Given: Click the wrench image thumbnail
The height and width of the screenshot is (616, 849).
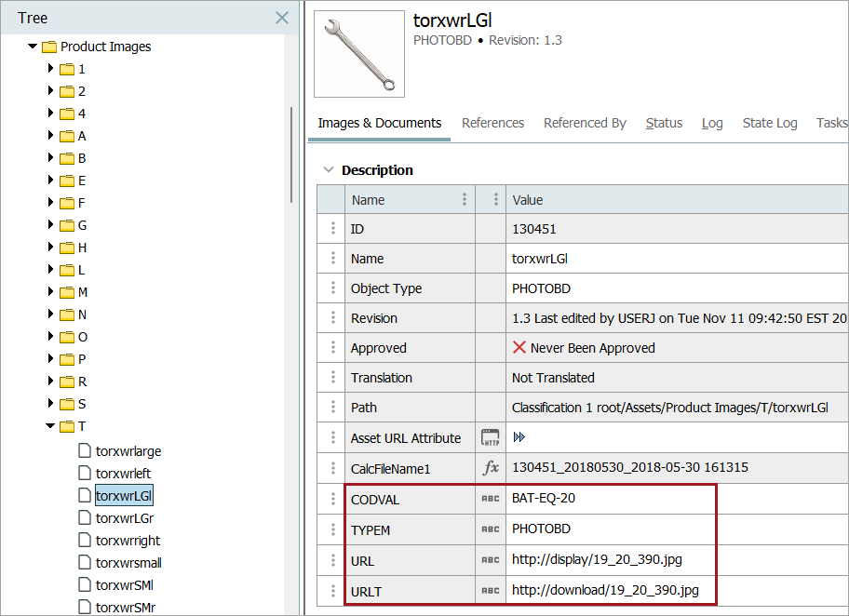Looking at the screenshot, I should [x=359, y=54].
